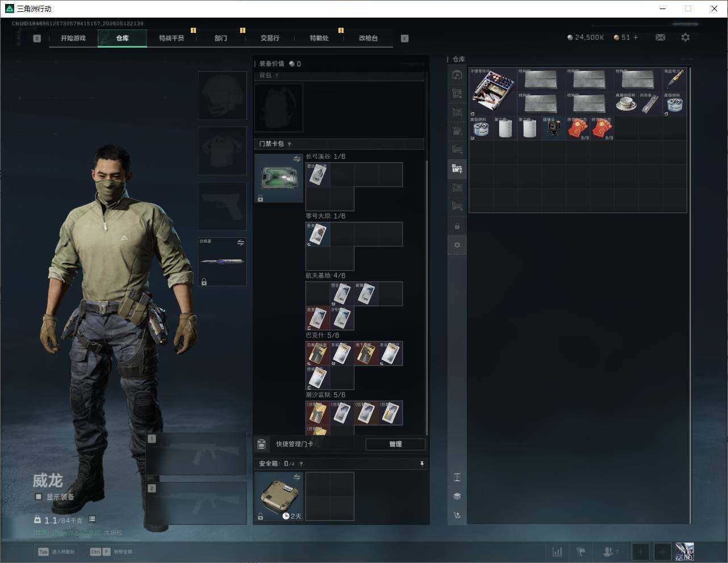728x563 pixels.
Task: Swap the safe box using its arrows icon
Action: coord(296,477)
